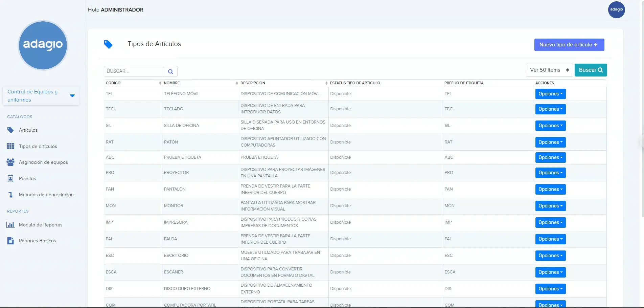Screen dimensions: 644x308
Task: Open Opciones dropdown for RATÓN row
Action: (550, 142)
